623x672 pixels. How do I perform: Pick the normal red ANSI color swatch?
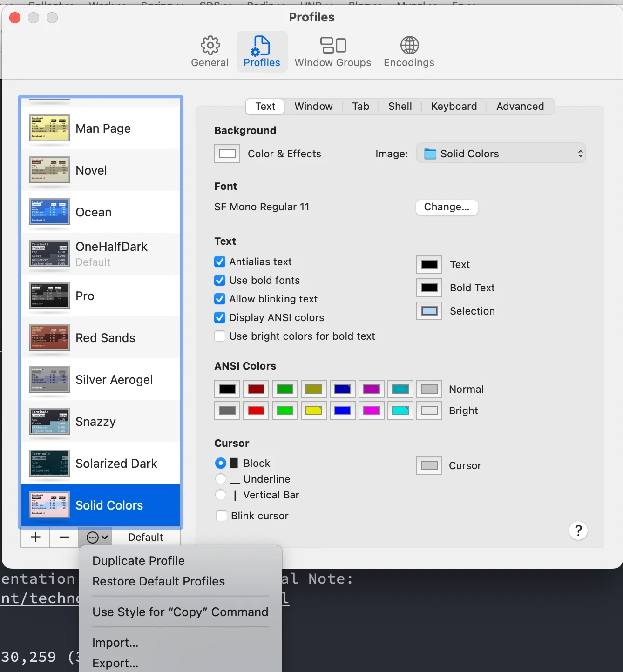[256, 389]
